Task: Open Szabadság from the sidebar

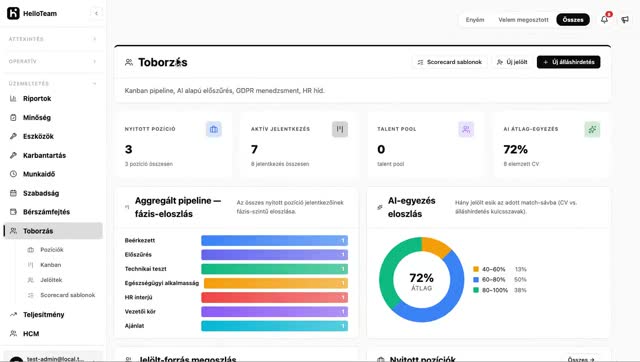Action: (x=53, y=193)
